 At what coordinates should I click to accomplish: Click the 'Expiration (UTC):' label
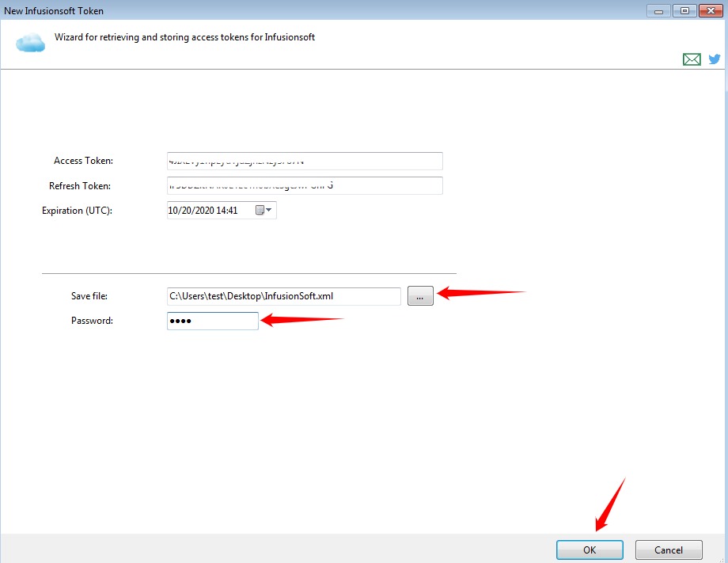click(77, 211)
